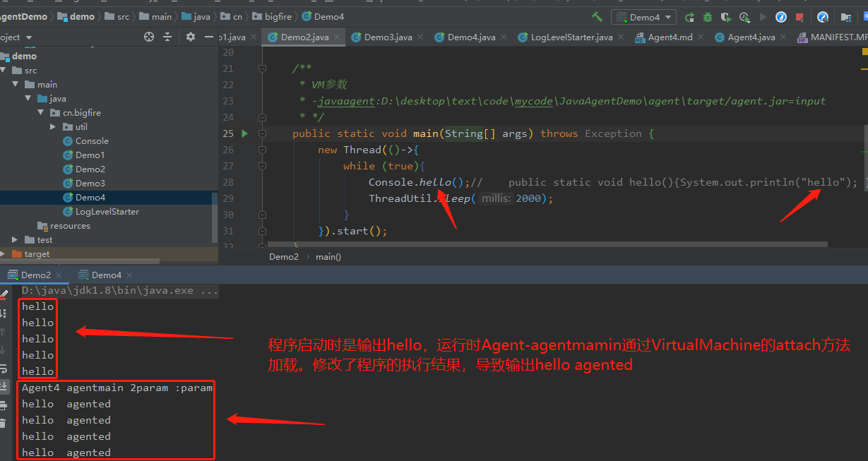868x461 pixels.
Task: Open the Demo4 run configuration dropdown
Action: (643, 17)
